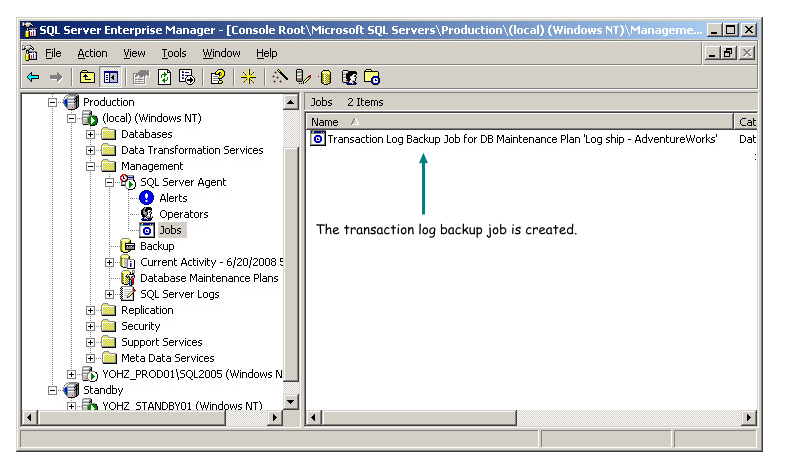Go up one level in the console tree
Image resolution: width=787 pixels, height=464 pixels.
[x=87, y=77]
